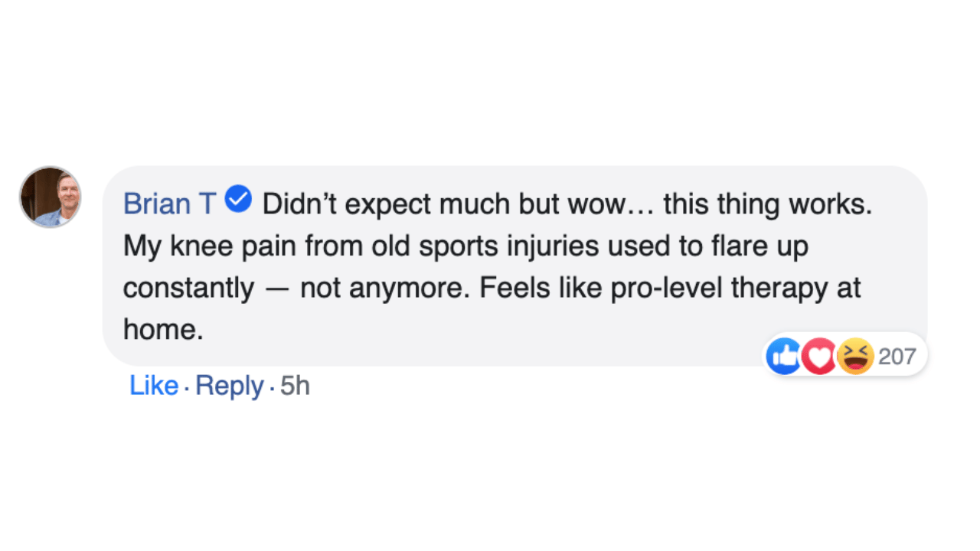
Task: Click the word 'home.' in the comment
Action: 163,330
